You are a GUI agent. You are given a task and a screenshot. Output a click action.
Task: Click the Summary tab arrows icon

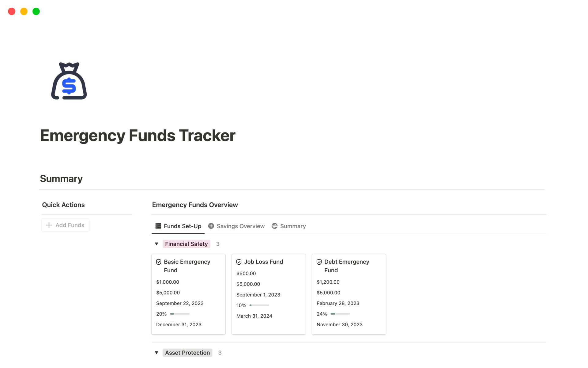click(x=274, y=226)
